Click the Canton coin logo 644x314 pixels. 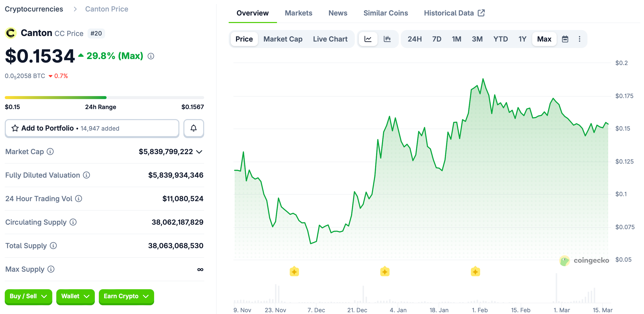coord(11,33)
